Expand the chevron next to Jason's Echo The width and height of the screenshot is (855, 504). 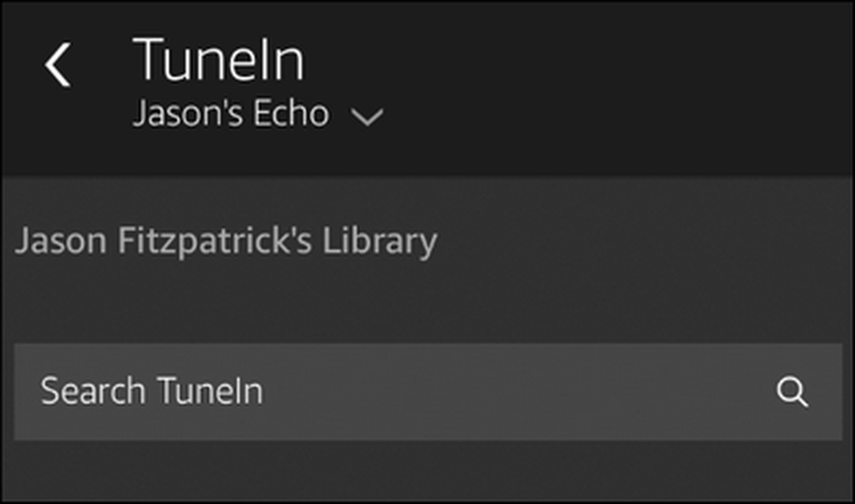coord(367,116)
